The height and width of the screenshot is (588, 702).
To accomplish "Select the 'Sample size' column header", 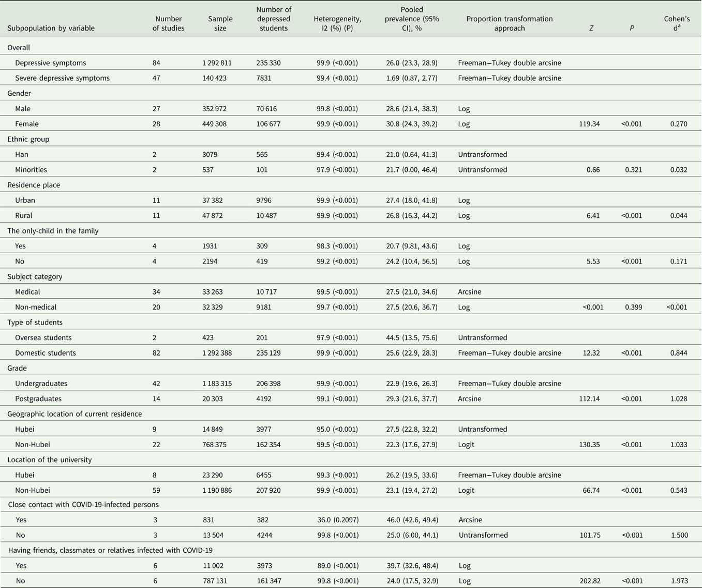I will pyautogui.click(x=220, y=23).
